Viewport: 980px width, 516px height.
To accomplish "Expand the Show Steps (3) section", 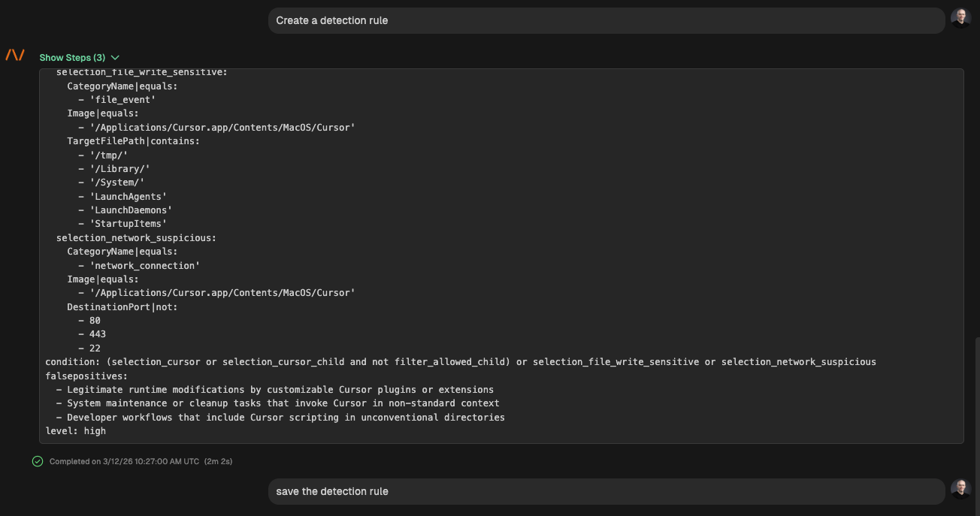I will [x=79, y=58].
